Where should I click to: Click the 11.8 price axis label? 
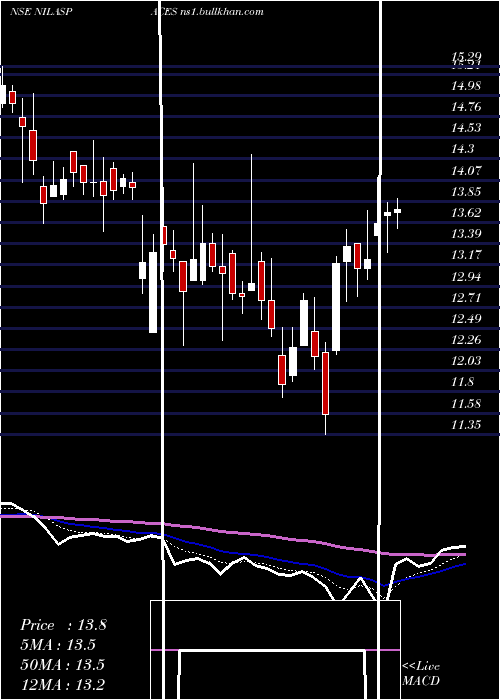pos(462,382)
